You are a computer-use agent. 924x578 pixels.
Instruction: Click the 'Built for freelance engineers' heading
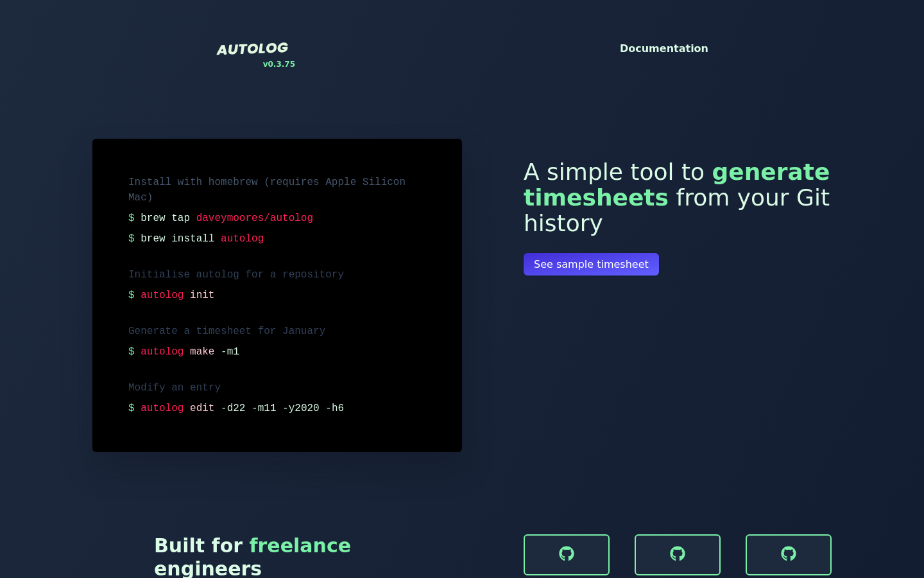[253, 556]
